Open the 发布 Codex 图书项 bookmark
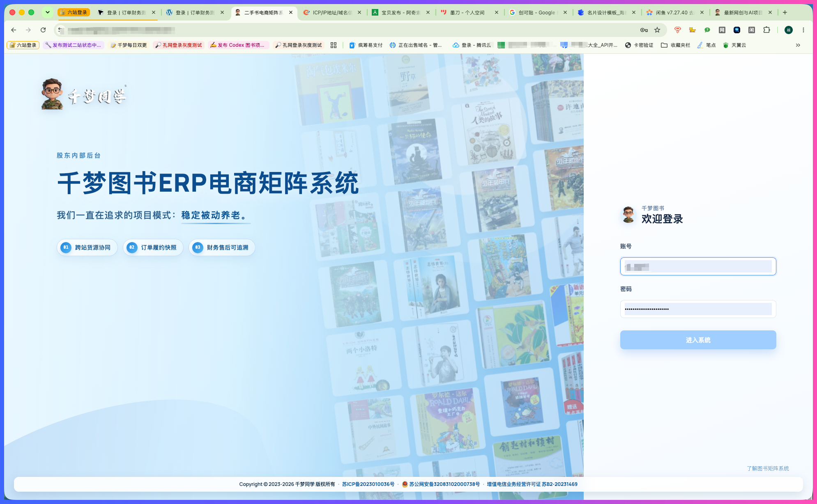This screenshot has height=504, width=817. (x=238, y=45)
